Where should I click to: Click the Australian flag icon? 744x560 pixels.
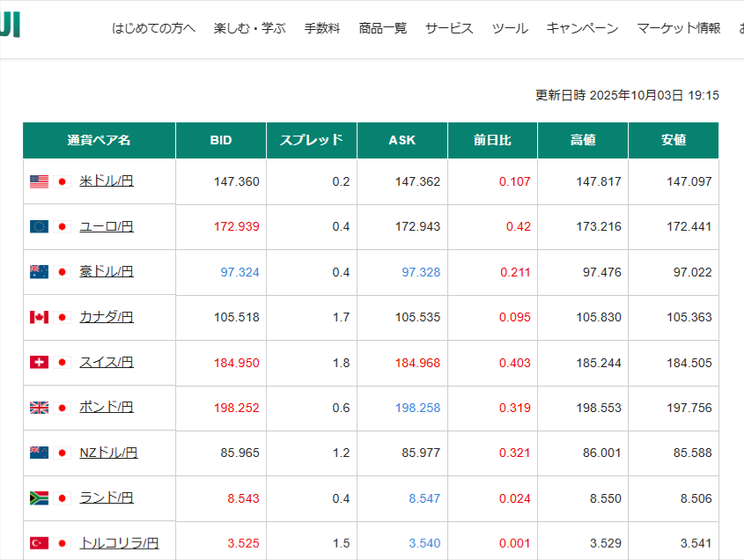39,272
